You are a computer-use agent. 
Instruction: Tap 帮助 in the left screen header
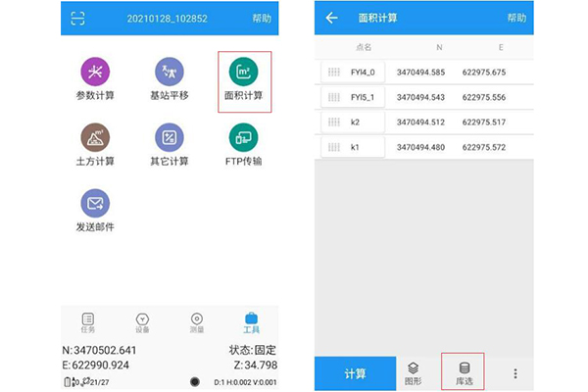263,19
